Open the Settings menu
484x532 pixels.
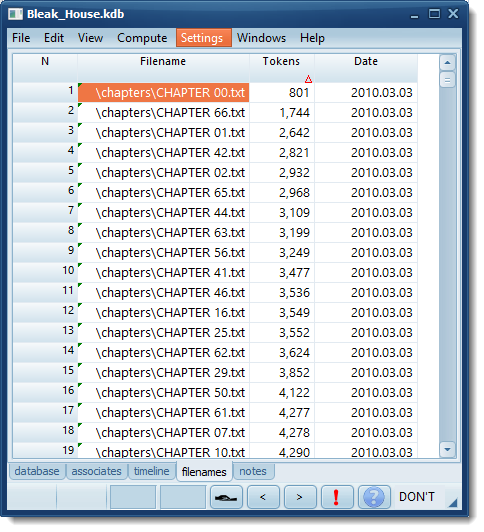(x=204, y=38)
